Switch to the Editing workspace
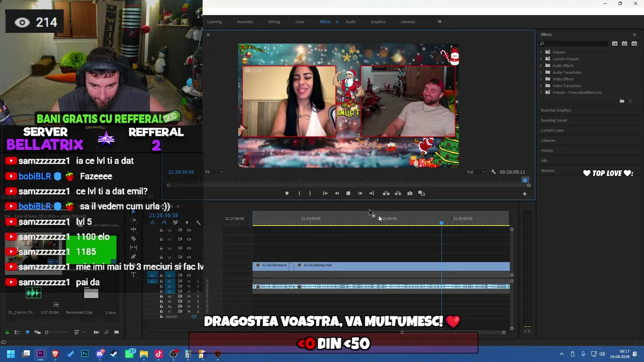 point(274,22)
